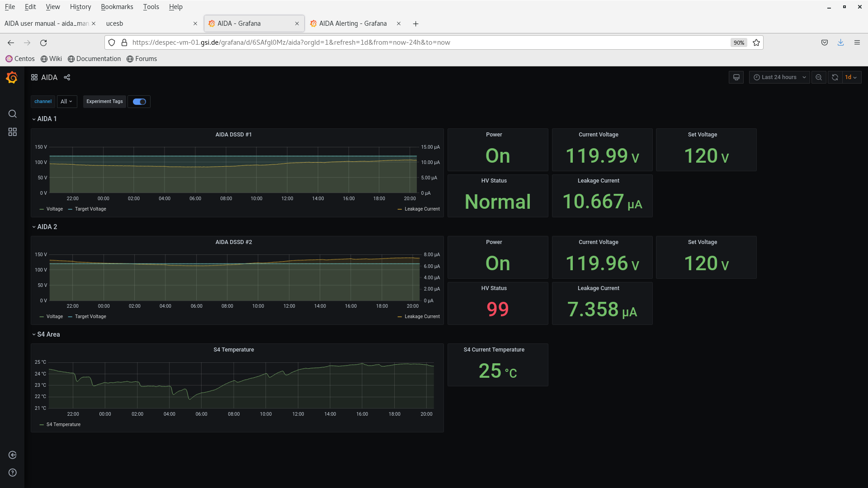Toggle the Experiment Tags switch
Image resolution: width=868 pixels, height=488 pixels.
coord(139,102)
